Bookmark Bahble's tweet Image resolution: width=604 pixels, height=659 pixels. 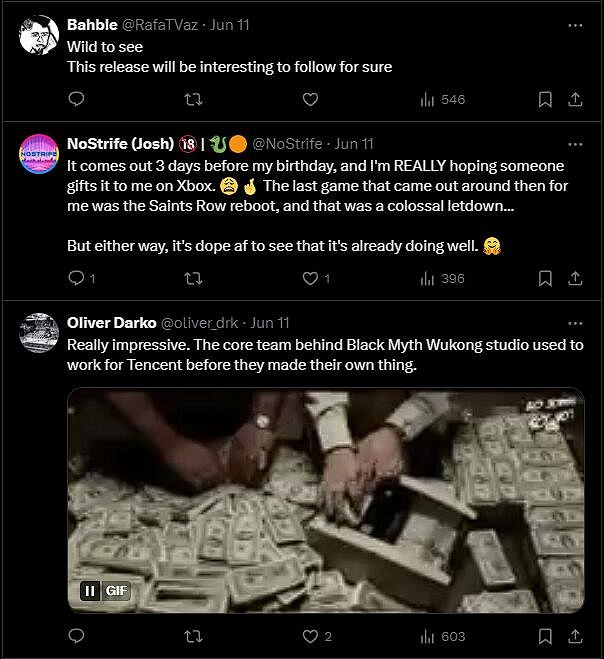545,99
